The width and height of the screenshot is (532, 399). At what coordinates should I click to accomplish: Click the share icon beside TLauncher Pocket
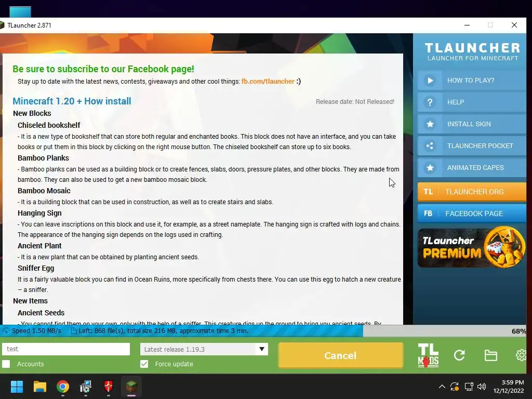click(430, 146)
